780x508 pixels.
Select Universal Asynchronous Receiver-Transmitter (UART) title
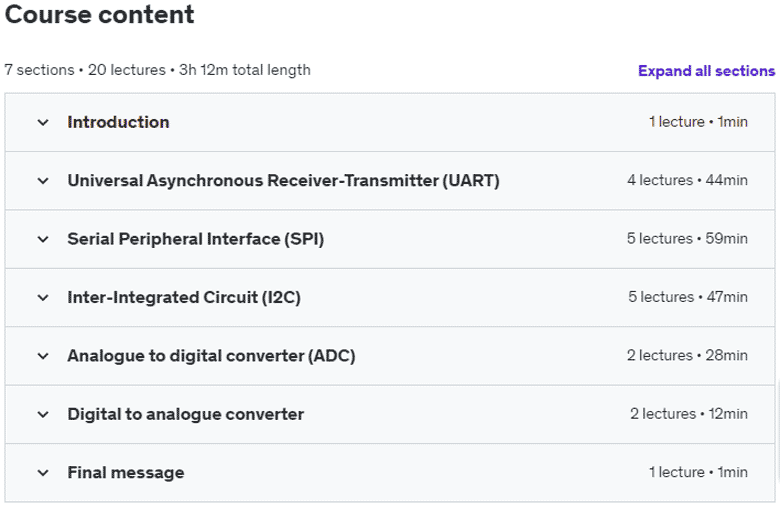pos(284,181)
